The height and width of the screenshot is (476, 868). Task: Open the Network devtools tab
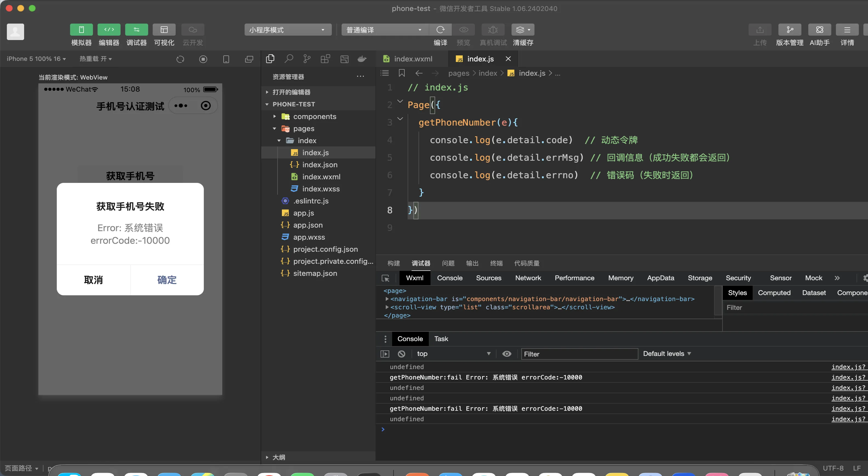[528, 278]
